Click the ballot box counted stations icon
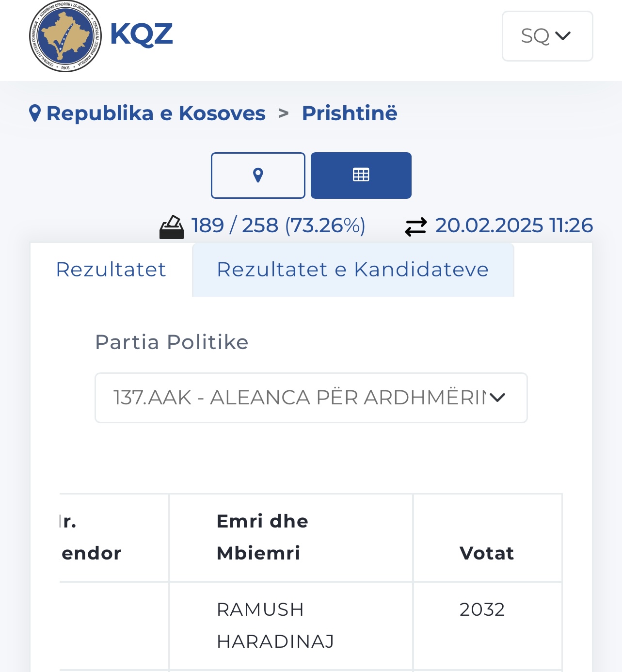This screenshot has height=672, width=622. (172, 227)
